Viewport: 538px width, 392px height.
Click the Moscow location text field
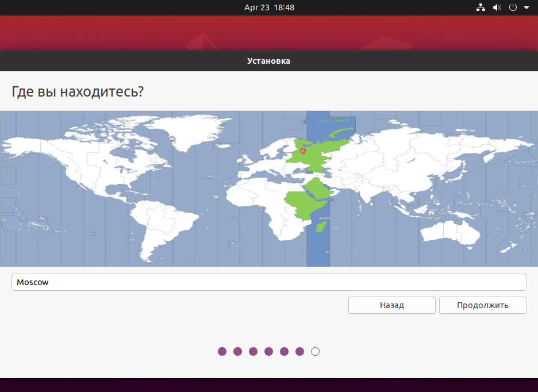[268, 282]
